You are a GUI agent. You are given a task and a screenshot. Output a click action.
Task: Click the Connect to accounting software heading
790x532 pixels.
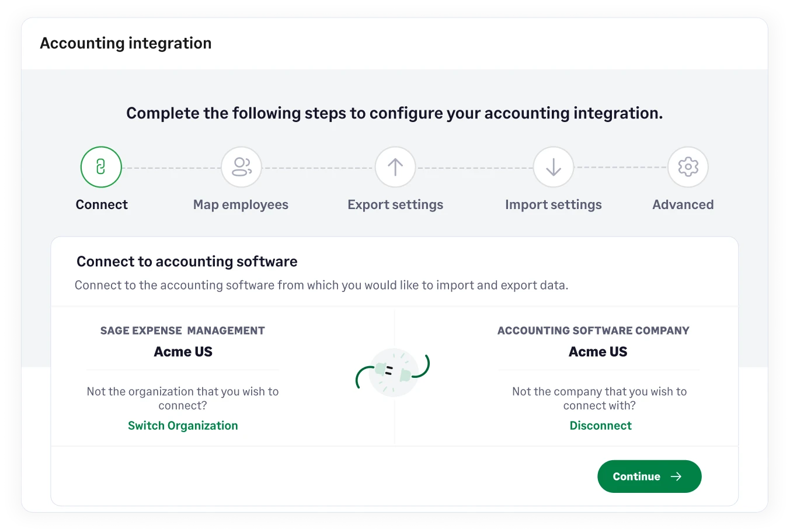187,261
